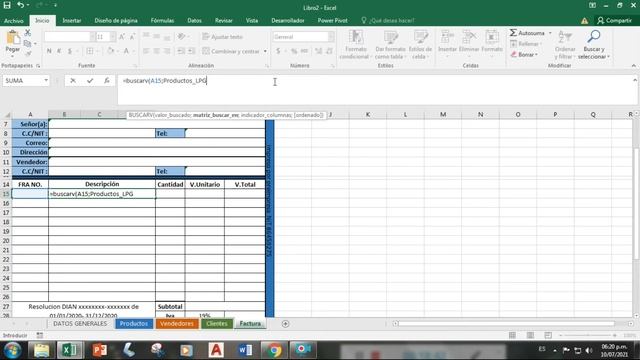Image resolution: width=640 pixels, height=360 pixels.
Task: Click the Pegar paste icon
Action: (x=13, y=38)
